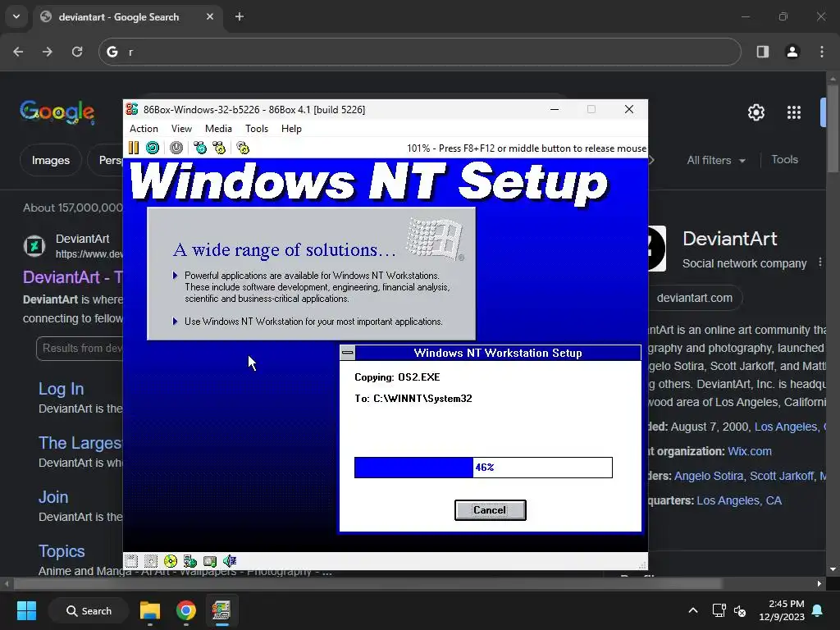
Task: Open the Los Angeles, CA headquarters link
Action: point(739,500)
